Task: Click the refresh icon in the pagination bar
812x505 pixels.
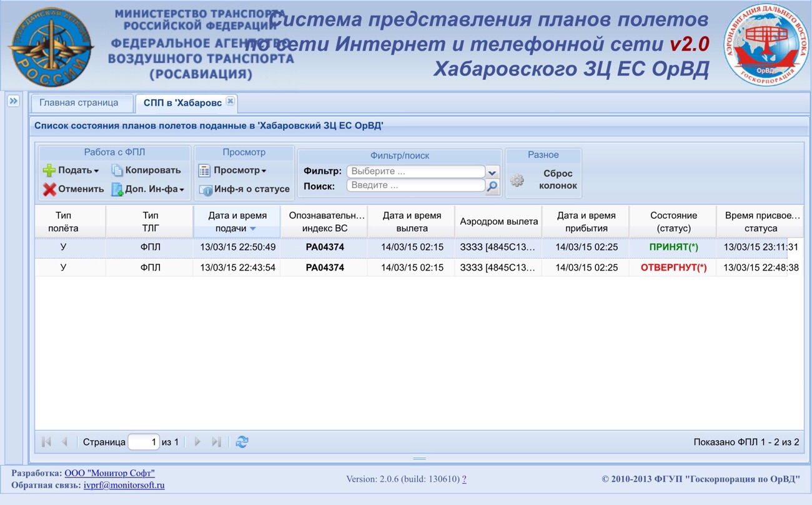Action: click(242, 442)
